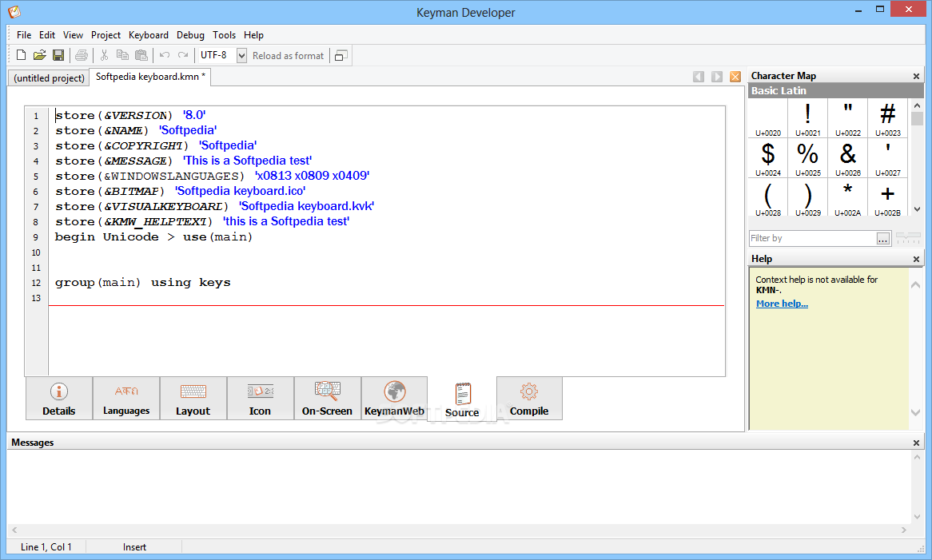The height and width of the screenshot is (560, 932).
Task: Switch to the KeymanWeb tab
Action: pyautogui.click(x=394, y=399)
